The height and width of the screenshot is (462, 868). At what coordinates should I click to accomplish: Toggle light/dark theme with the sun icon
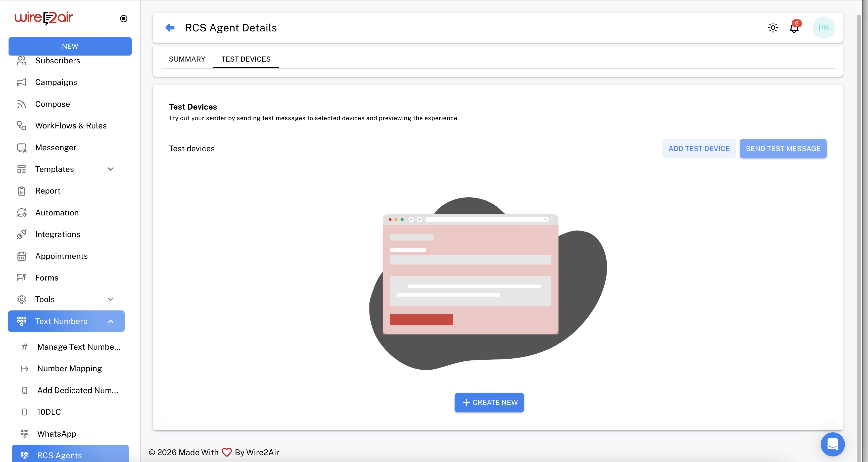point(773,28)
